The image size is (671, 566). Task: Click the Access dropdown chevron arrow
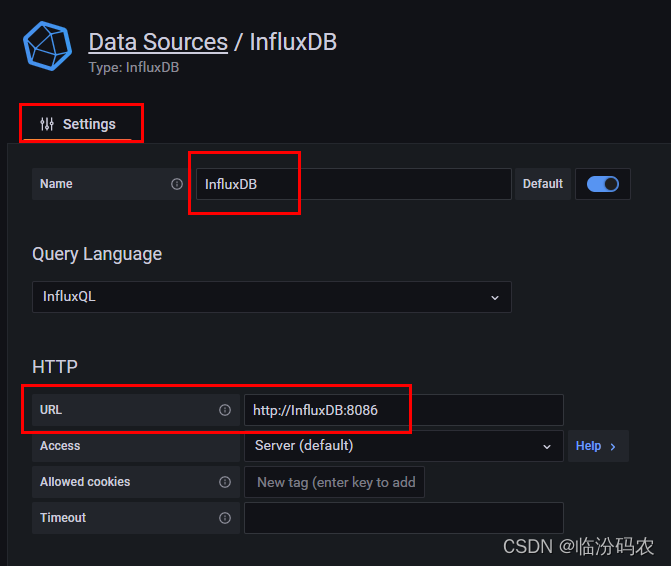point(546,447)
